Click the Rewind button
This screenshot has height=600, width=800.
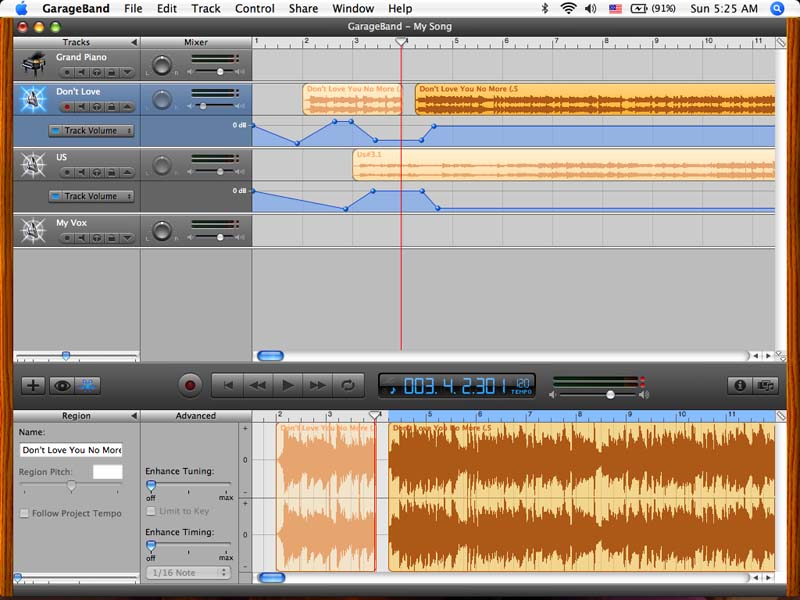pyautogui.click(x=258, y=385)
